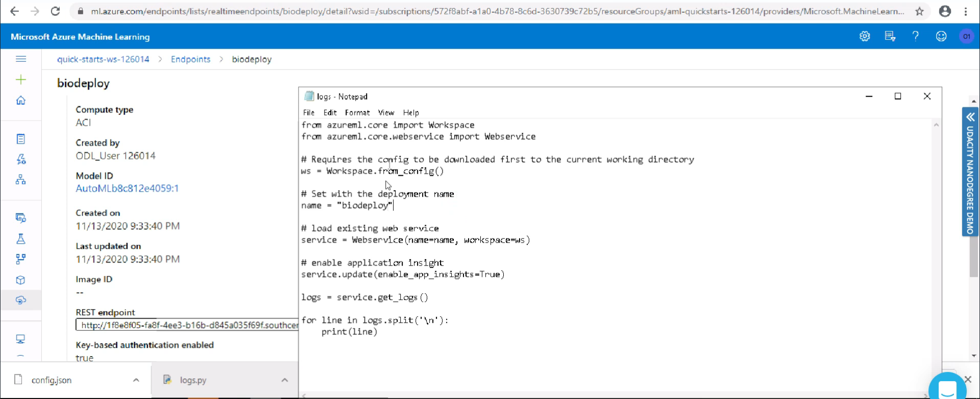Open Models cube icon in the sidebar
This screenshot has height=399, width=980.
point(21,280)
